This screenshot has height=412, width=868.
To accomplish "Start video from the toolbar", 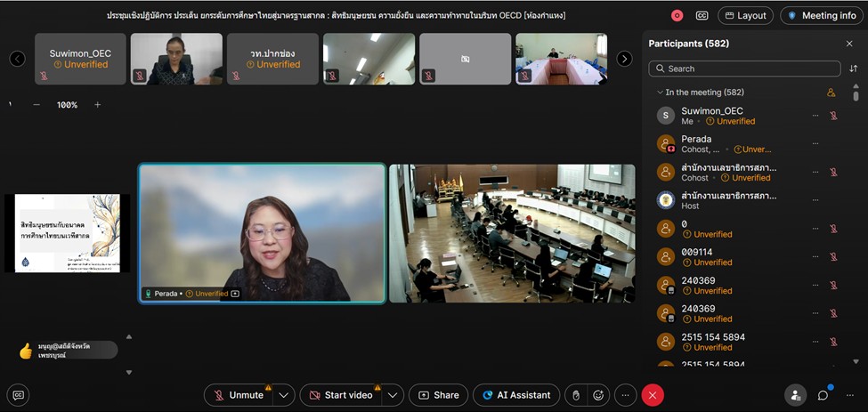I will (339, 395).
